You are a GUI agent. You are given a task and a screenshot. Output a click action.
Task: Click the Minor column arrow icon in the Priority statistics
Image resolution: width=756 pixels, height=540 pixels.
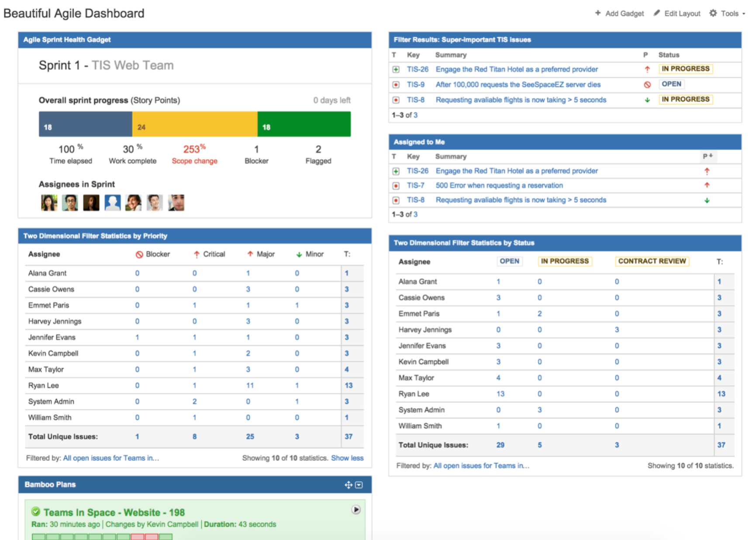click(299, 255)
